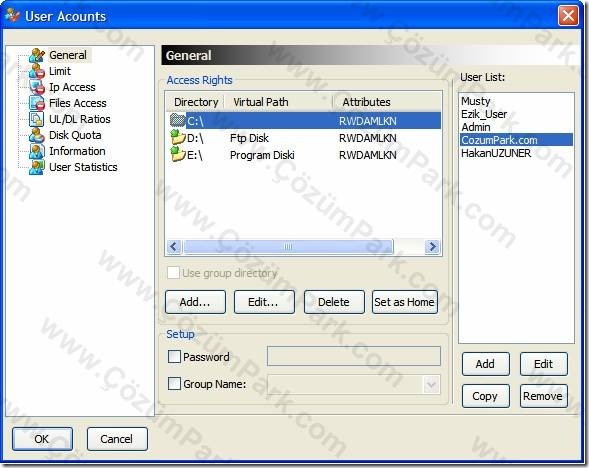This screenshot has height=468, width=589.
Task: Click the Delete directory button
Action: pyautogui.click(x=334, y=302)
